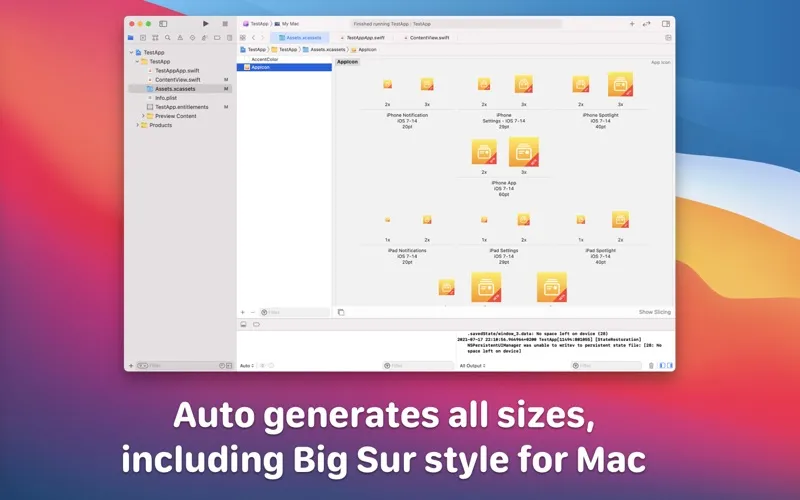Viewport: 800px width, 500px height.
Task: Select AppIcon in the asset list
Action: [x=285, y=67]
